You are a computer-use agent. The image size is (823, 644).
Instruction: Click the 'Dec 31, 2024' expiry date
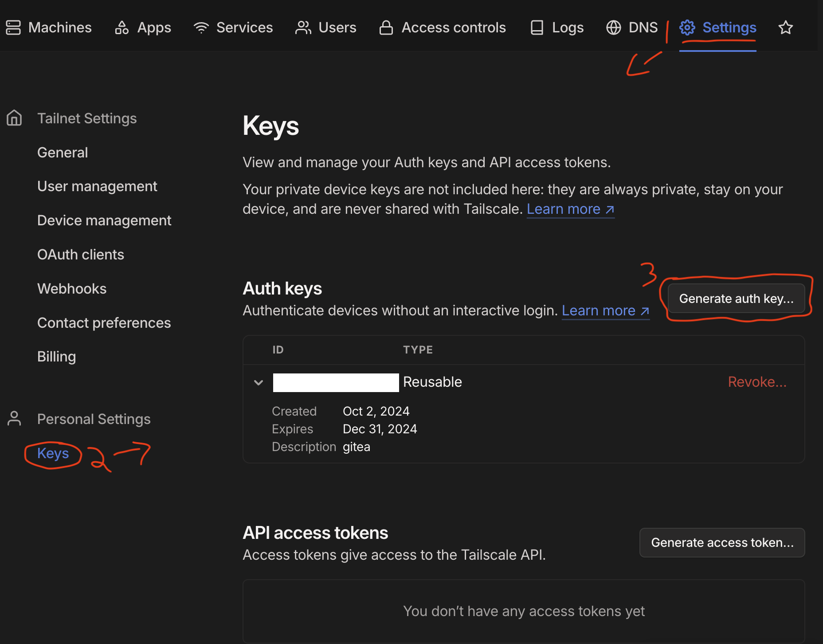[x=380, y=429]
